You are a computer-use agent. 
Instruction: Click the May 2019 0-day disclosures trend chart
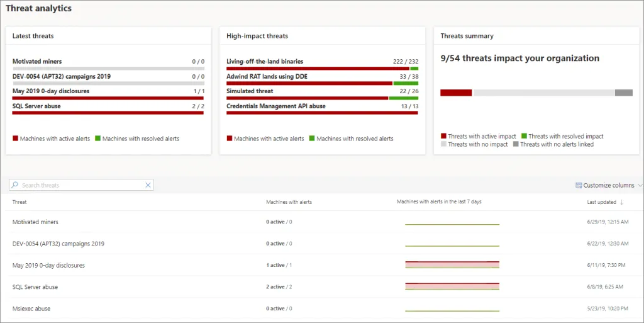coord(452,265)
